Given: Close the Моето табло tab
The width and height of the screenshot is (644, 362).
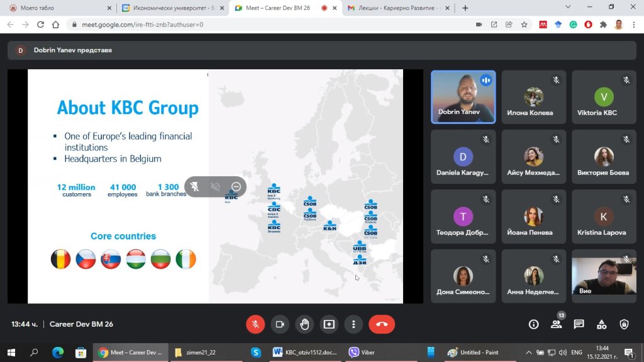Looking at the screenshot, I should click(109, 8).
